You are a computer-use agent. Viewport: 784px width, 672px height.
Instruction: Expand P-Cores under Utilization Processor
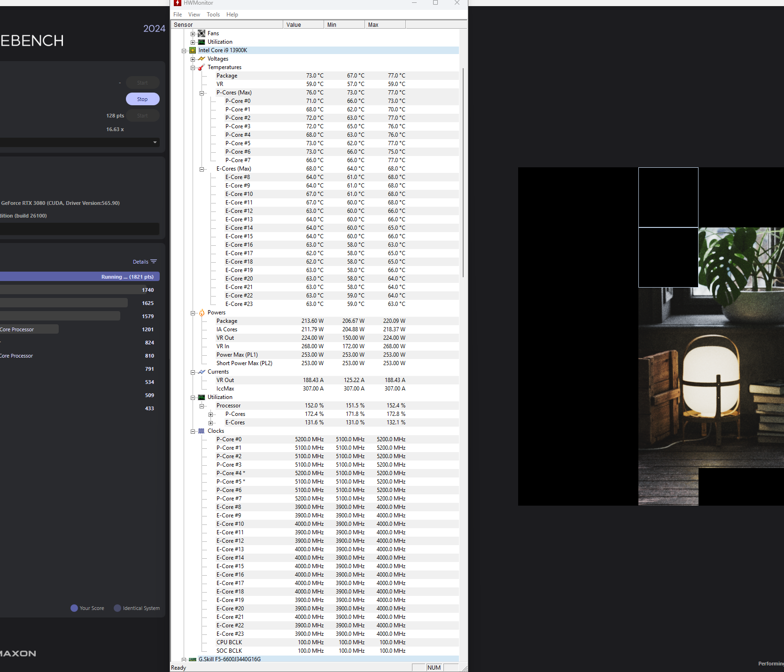[x=210, y=414]
